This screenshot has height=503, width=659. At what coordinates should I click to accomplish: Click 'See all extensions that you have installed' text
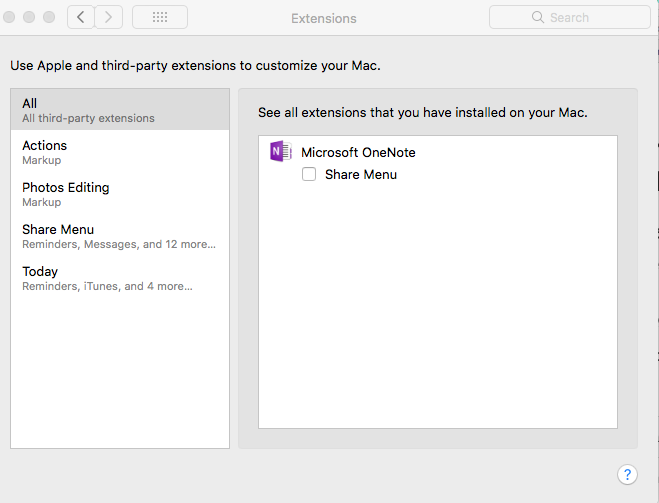pos(423,113)
